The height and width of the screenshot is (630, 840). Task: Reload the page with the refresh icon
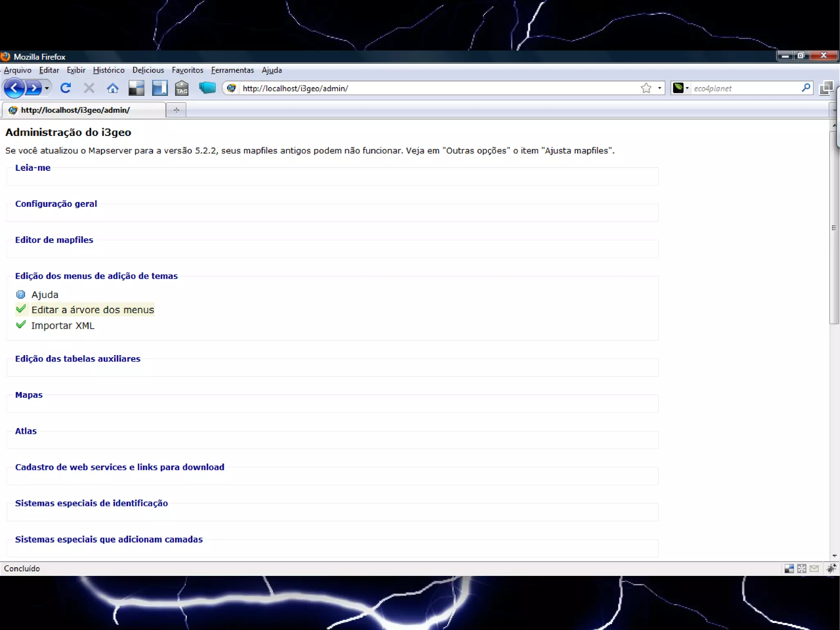click(x=66, y=88)
